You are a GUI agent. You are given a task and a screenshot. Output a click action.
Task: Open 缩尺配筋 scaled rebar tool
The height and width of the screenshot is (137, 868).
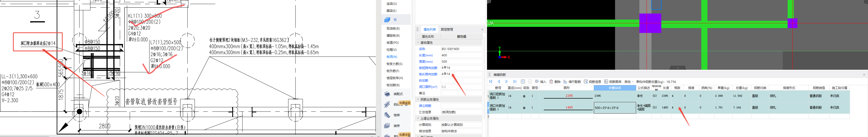tap(572, 82)
